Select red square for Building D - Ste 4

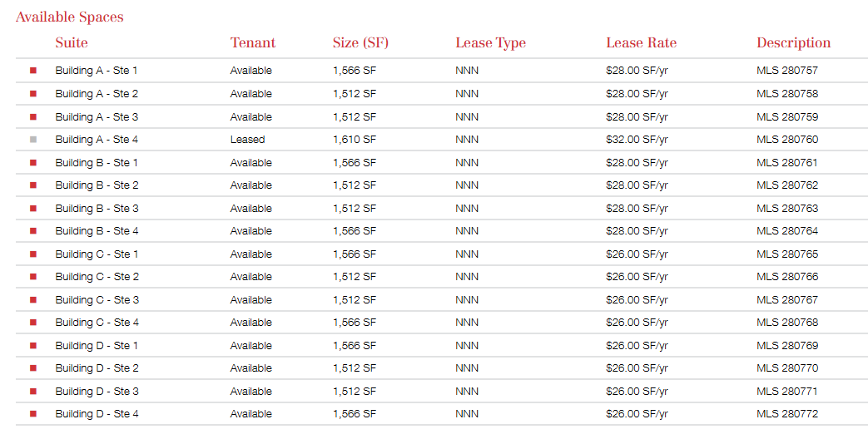tap(33, 414)
